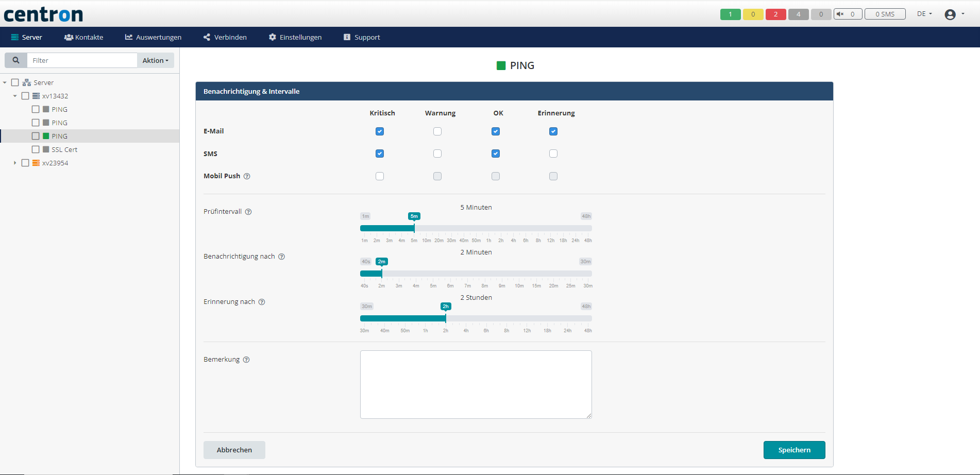Click the green PING status square
This screenshot has width=980, height=475.
[x=500, y=65]
